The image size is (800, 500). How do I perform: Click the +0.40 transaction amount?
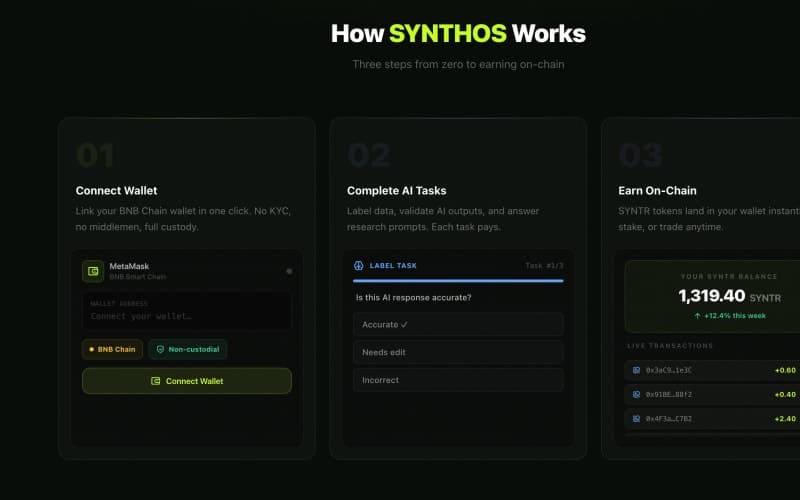(x=785, y=394)
